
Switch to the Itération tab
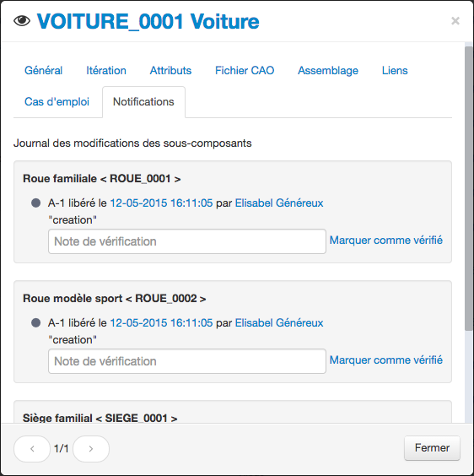pyautogui.click(x=106, y=70)
